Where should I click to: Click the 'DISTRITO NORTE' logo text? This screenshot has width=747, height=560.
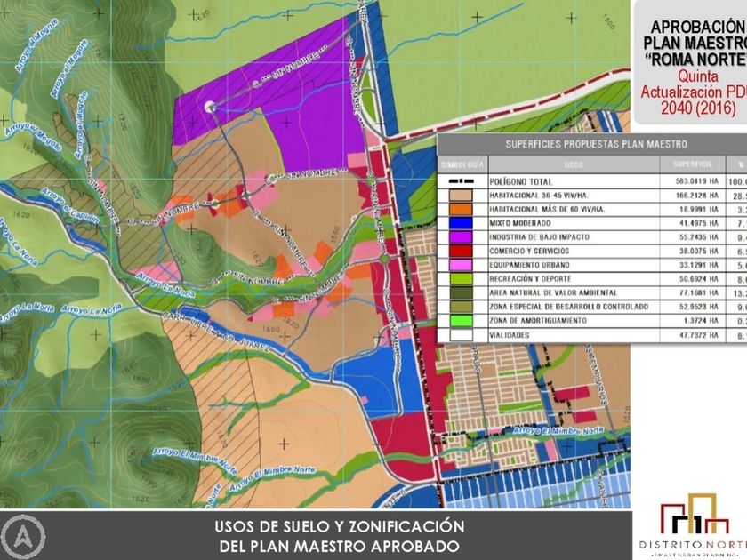click(693, 545)
